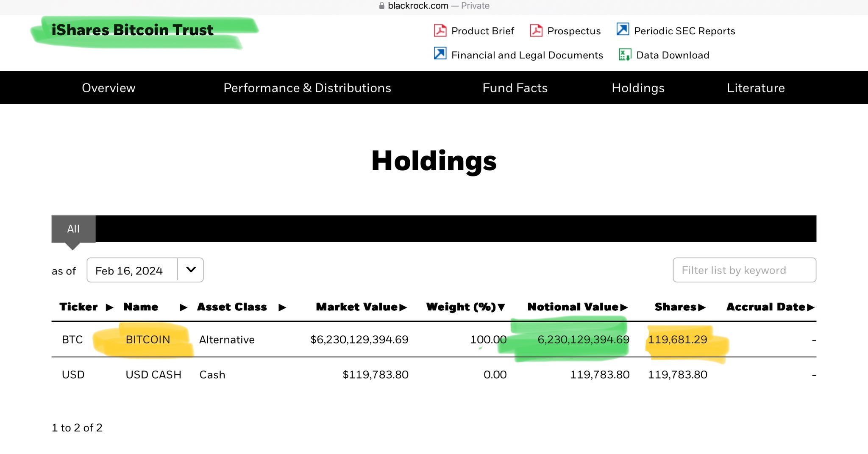Sort by the Name column arrow
This screenshot has width=868, height=454.
click(x=184, y=307)
